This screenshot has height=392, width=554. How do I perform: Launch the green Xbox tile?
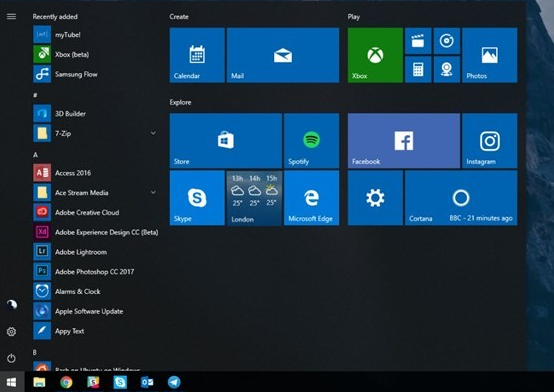pyautogui.click(x=375, y=55)
